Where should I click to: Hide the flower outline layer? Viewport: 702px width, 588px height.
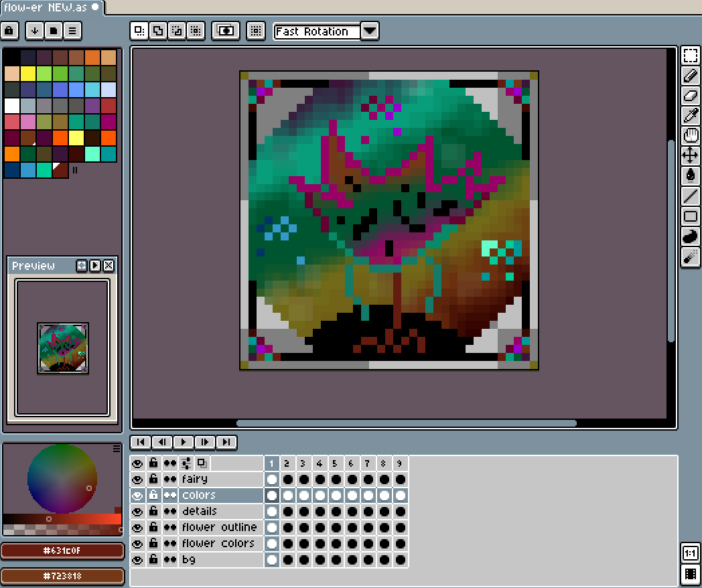click(x=137, y=528)
